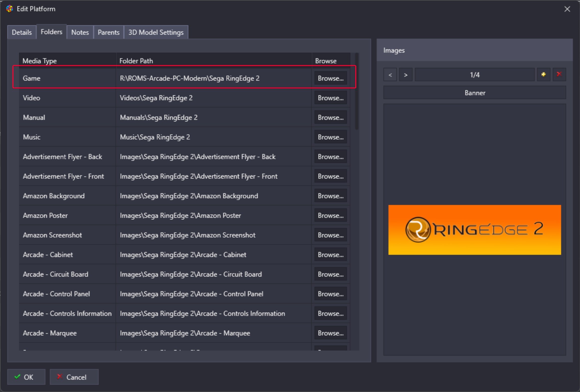580x392 pixels.
Task: Click the Videos\Sega RingEdge 2 path
Action: (156, 98)
